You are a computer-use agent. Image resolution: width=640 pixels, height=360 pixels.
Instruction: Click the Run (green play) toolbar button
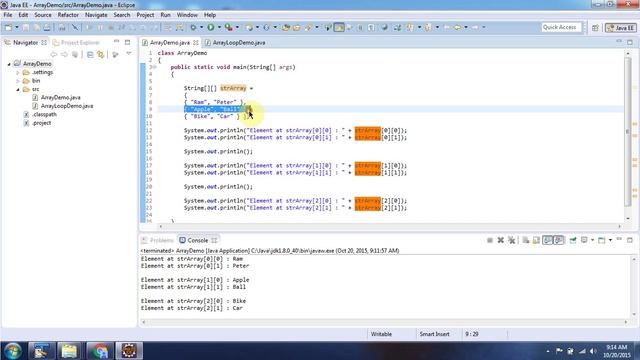(211, 27)
